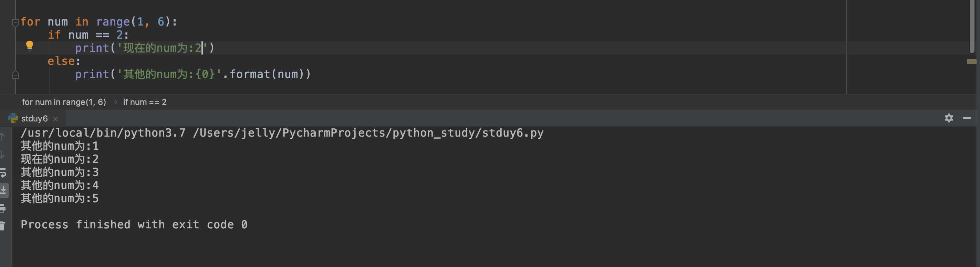Click console output '其他的num为:5'
Screen dimensions: 980x267
60,198
